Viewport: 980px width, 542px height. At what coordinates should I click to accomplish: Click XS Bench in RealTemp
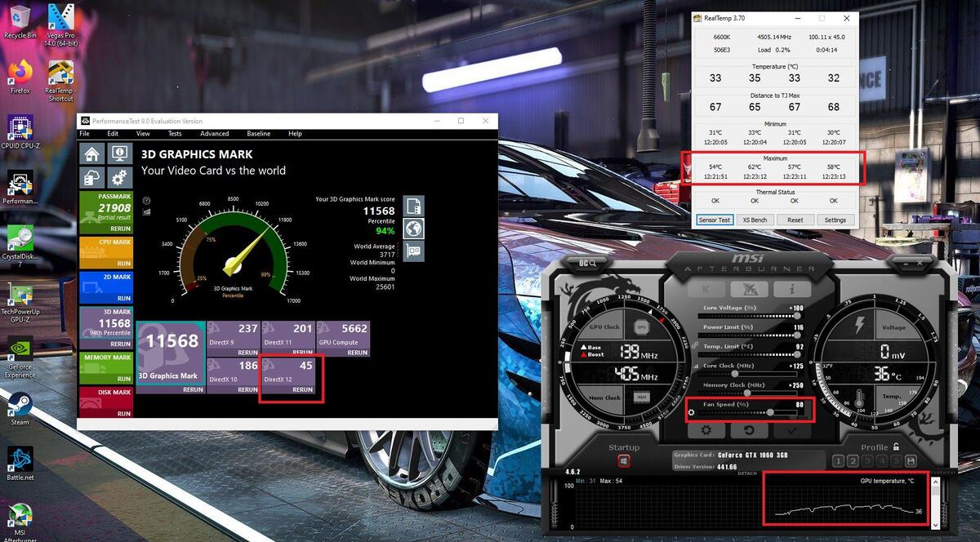click(x=755, y=220)
